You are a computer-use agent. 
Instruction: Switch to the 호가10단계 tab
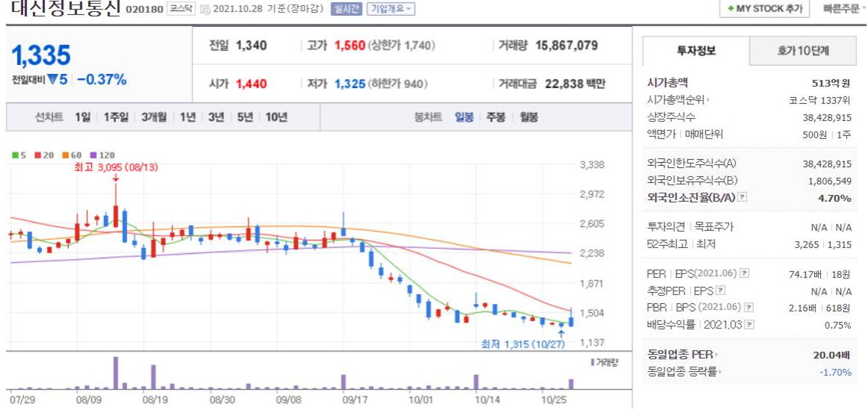(x=803, y=51)
